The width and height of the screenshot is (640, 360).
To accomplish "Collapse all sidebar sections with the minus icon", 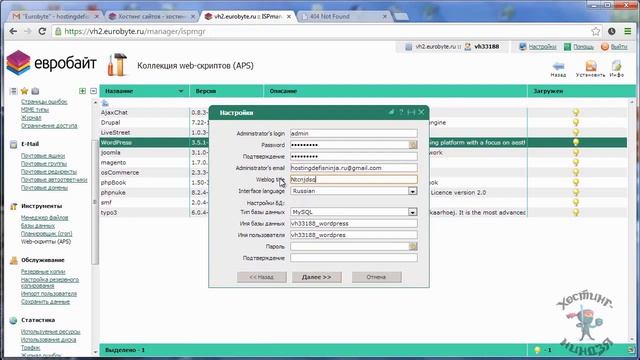I will (x=93, y=91).
